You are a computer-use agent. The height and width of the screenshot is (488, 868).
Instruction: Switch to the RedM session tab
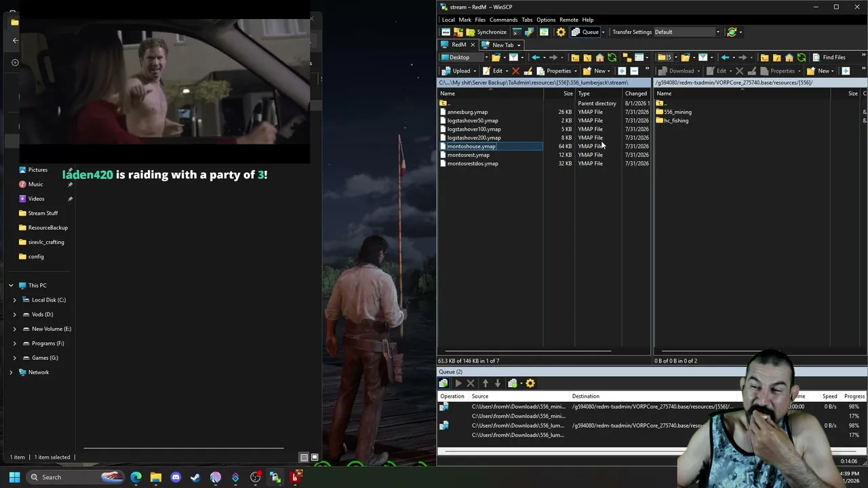[458, 45]
